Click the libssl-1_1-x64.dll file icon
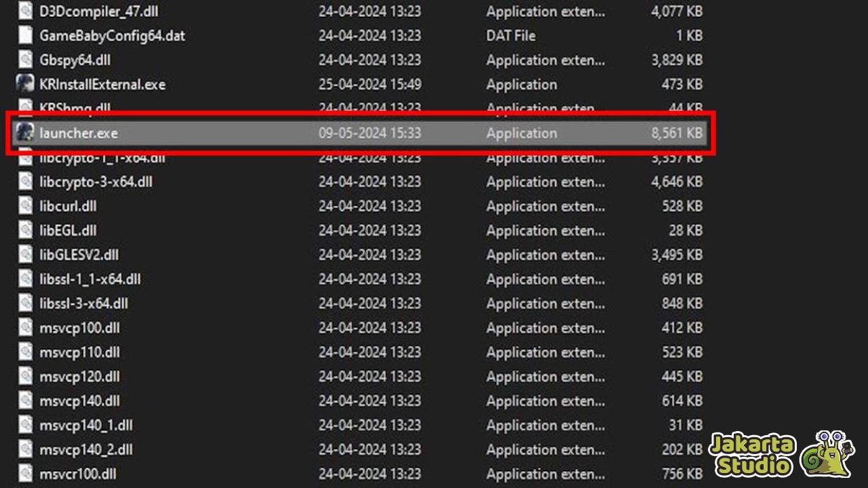The width and height of the screenshot is (868, 488). (25, 279)
